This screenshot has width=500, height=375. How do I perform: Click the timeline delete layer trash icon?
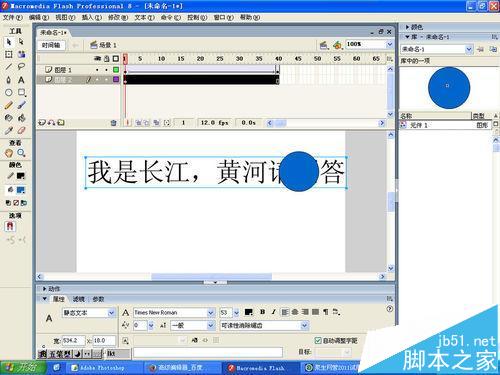pos(113,123)
